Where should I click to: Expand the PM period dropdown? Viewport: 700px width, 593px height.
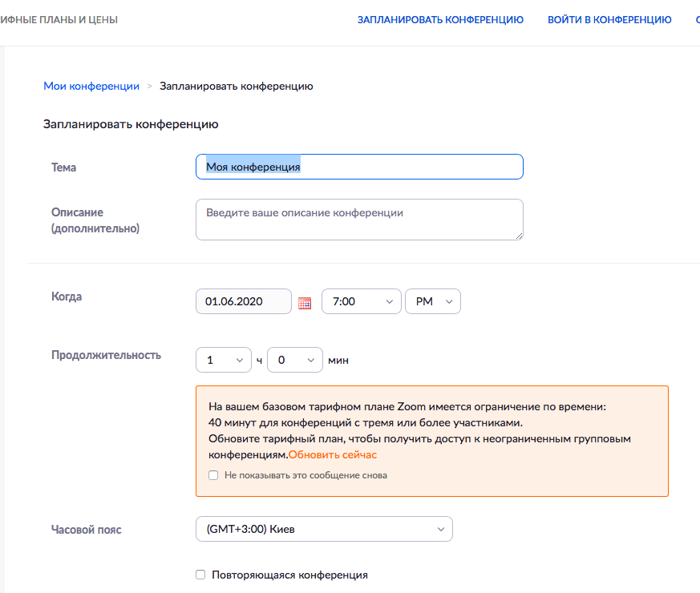pos(433,301)
